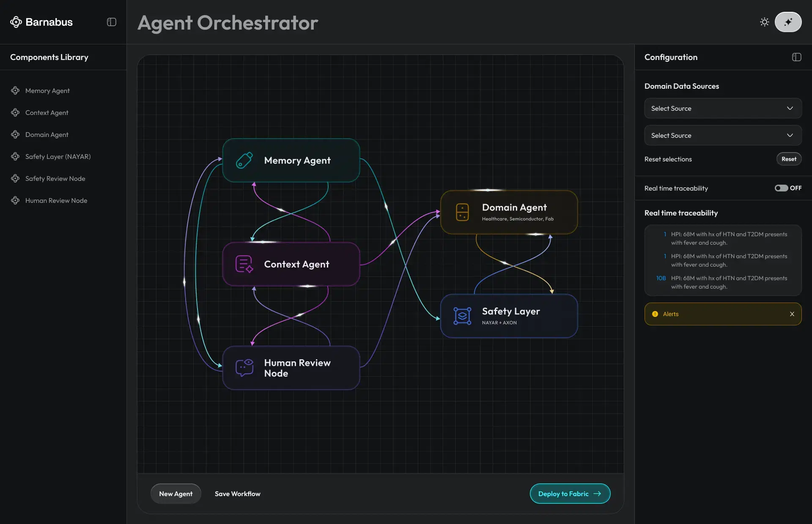Collapse the Configuration panel
Viewport: 812px width, 524px height.
(x=797, y=57)
